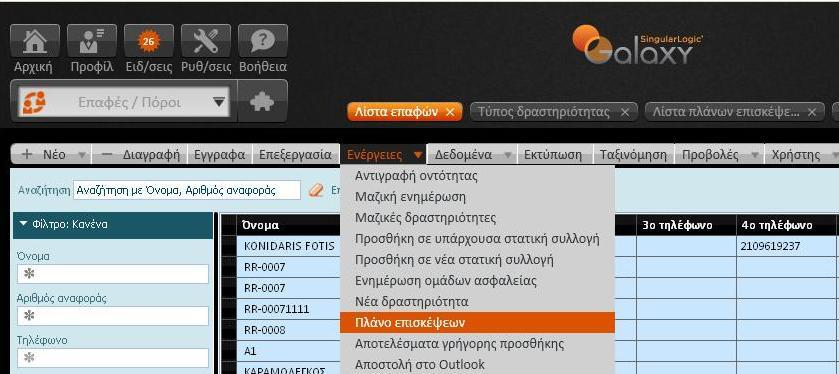Select Προσθήκη σε υπάρχουσα στατική συλλογή

[477, 239]
